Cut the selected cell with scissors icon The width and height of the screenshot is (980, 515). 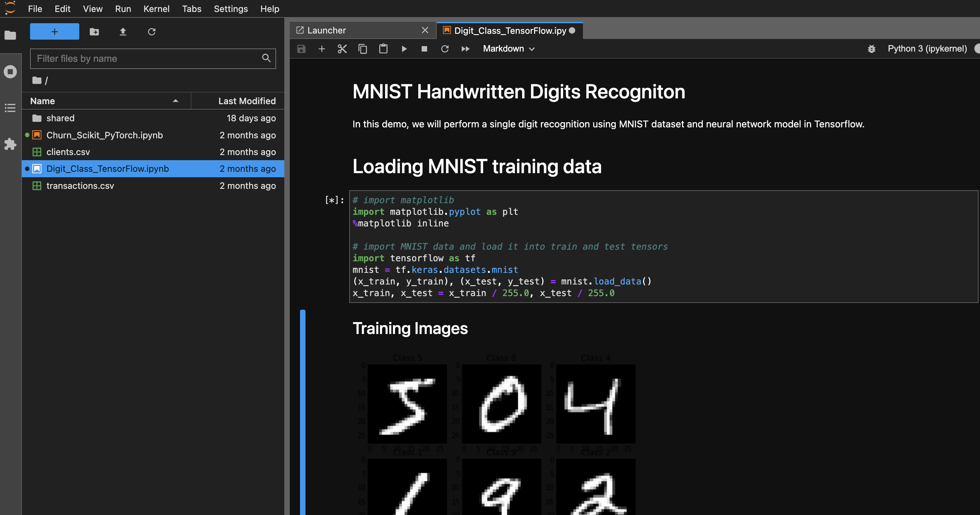[342, 49]
